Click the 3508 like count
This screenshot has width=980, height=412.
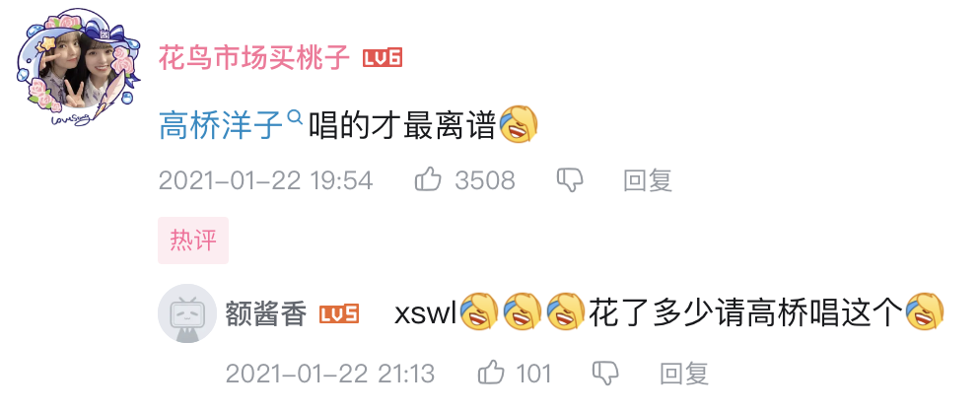click(x=485, y=180)
